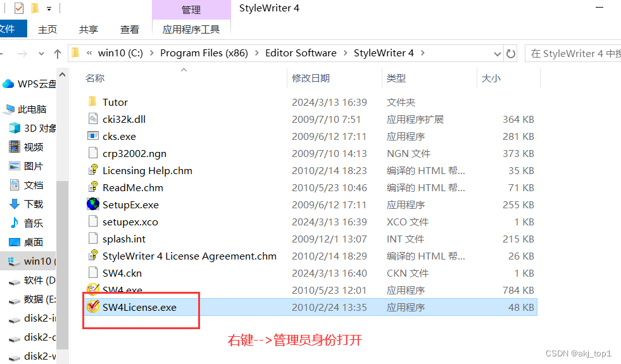Click the StyleWriter 4 search box
This screenshot has height=364, width=621.
click(573, 53)
